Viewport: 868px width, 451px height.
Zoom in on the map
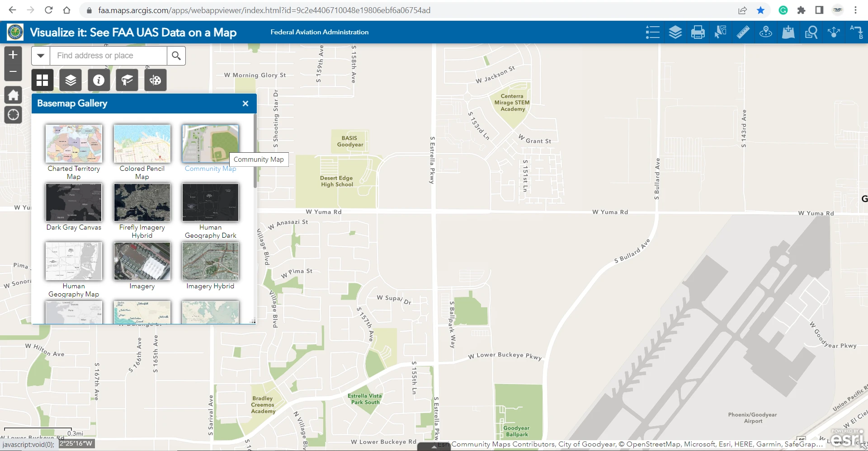point(13,55)
